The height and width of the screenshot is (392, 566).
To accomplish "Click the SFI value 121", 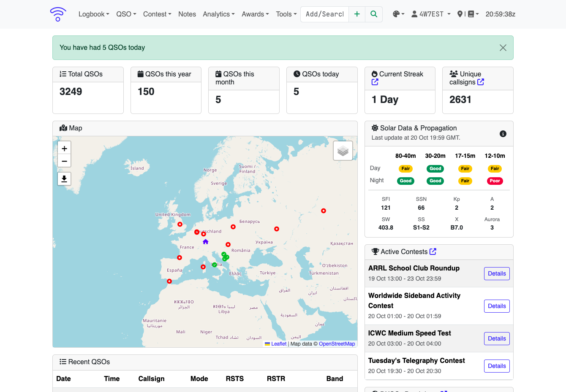I will click(386, 208).
